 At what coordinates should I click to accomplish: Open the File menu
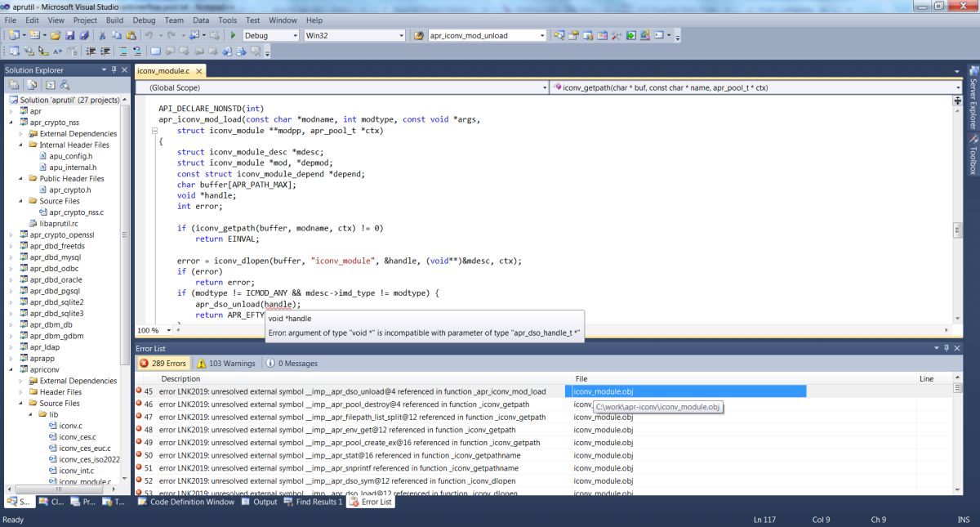click(11, 20)
